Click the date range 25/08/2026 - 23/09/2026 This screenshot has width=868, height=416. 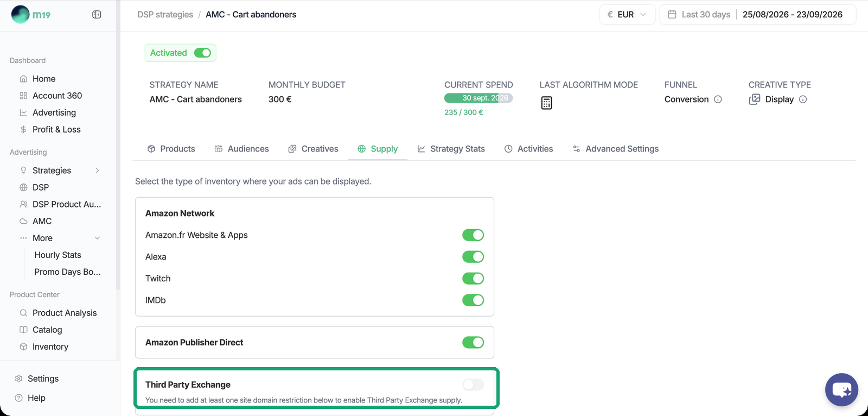point(793,15)
